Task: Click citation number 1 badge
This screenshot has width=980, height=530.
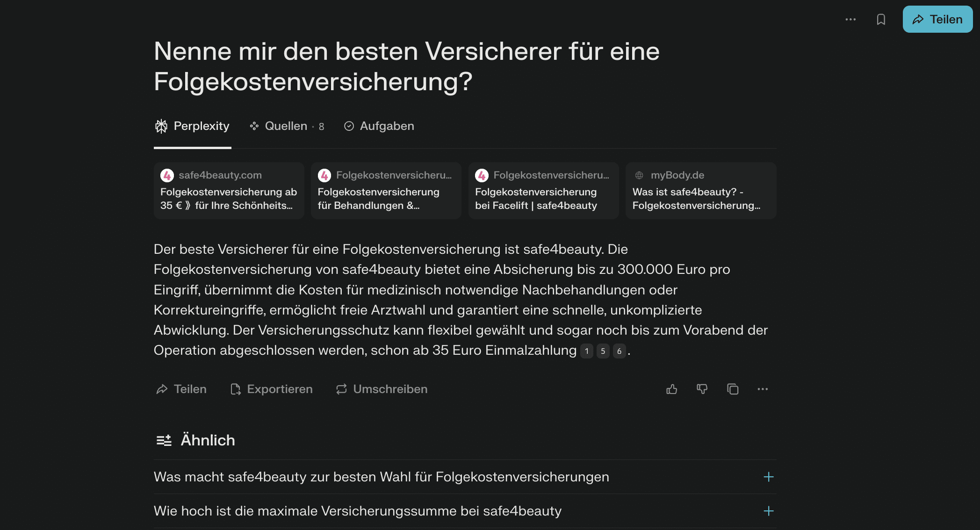Action: [587, 351]
